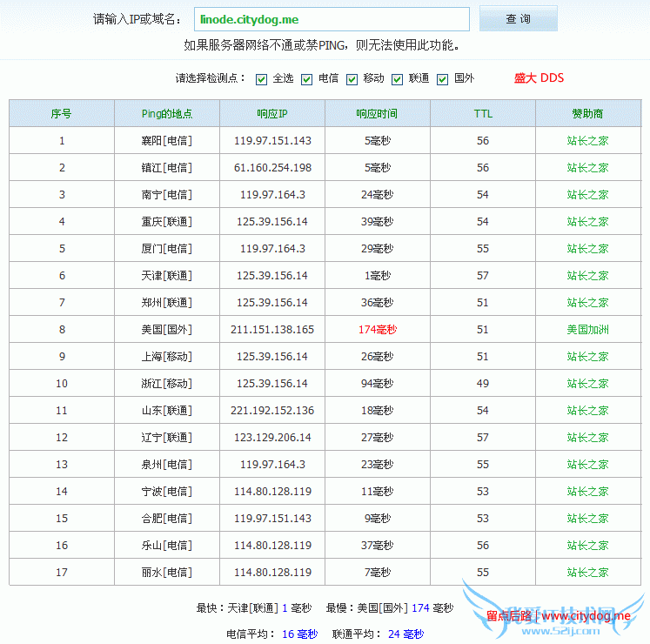
Task: Click the 响应时间 column header
Action: coord(378,113)
